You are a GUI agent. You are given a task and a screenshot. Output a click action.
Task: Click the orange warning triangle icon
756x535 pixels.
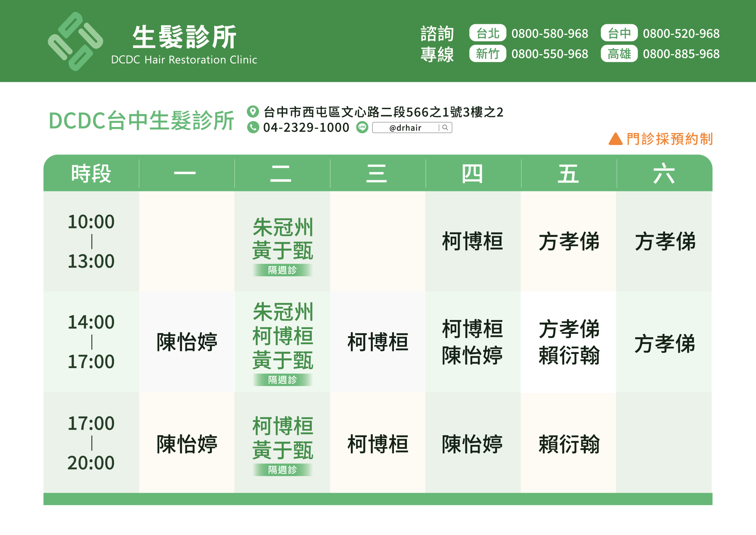[x=615, y=139]
